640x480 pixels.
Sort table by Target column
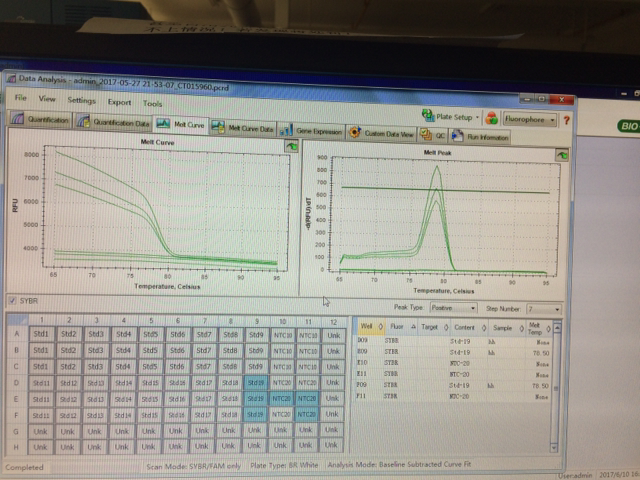click(x=434, y=327)
